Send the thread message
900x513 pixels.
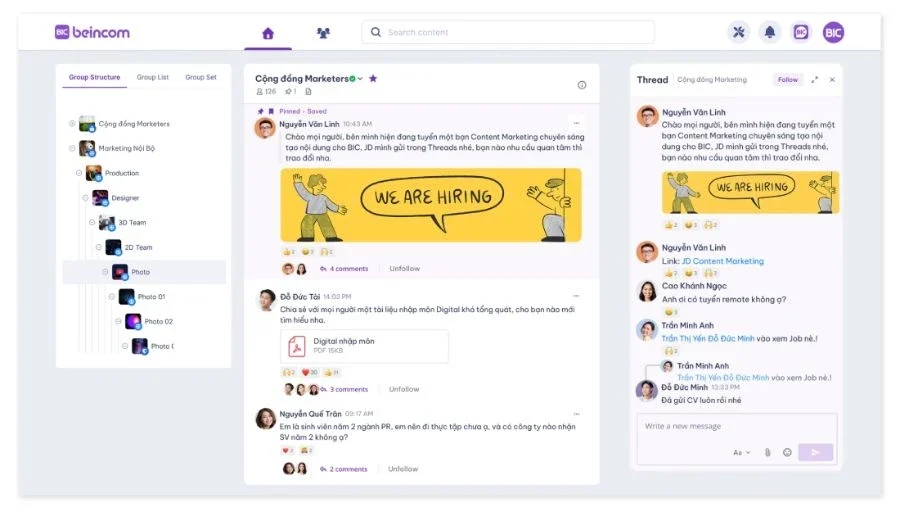tap(815, 453)
